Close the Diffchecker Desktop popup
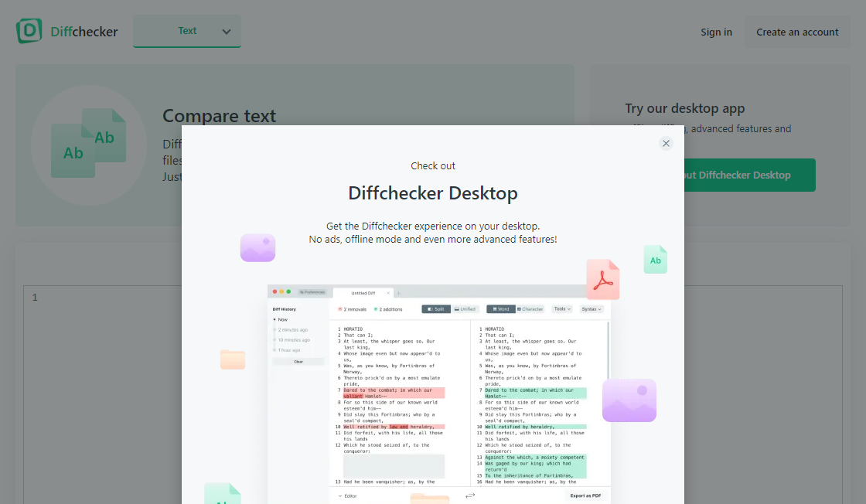 pyautogui.click(x=666, y=143)
